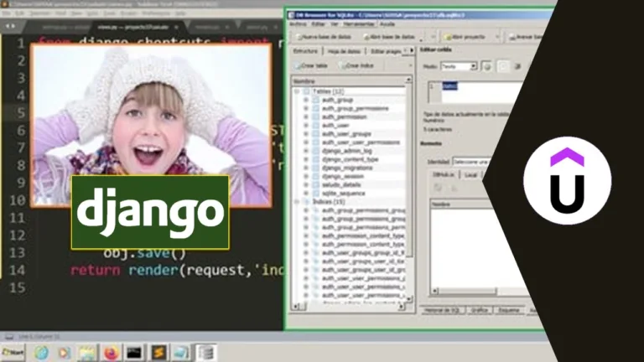The height and width of the screenshot is (362, 644).
Task: Click Abrir base de datos toolbar button
Action: click(389, 37)
